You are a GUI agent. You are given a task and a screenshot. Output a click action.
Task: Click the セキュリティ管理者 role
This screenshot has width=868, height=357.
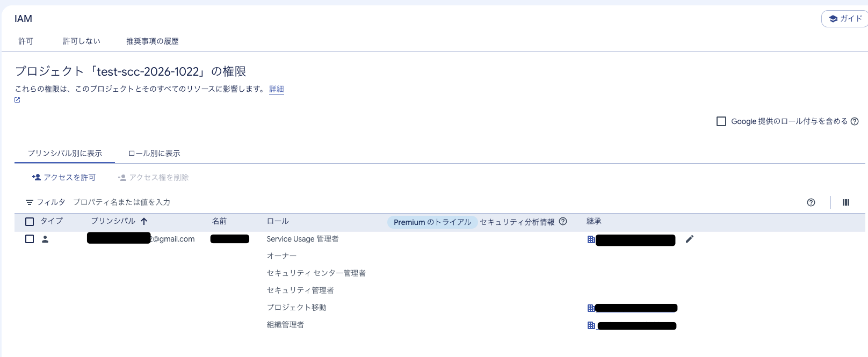(x=300, y=290)
